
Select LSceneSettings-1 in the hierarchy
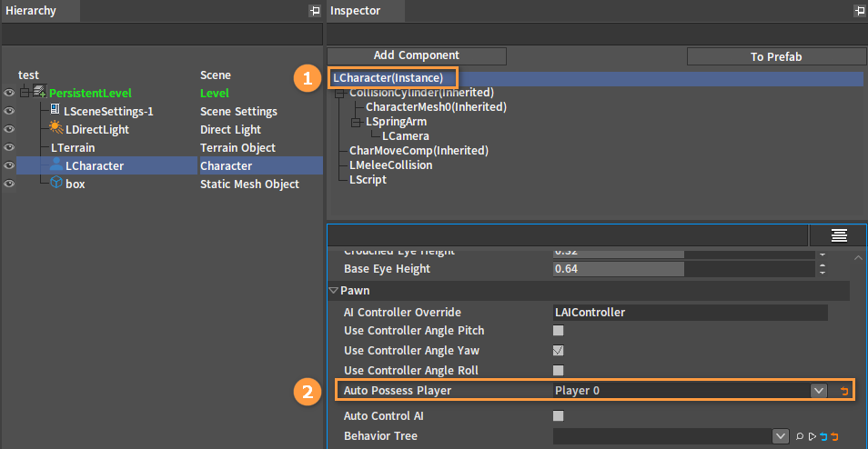pos(108,111)
